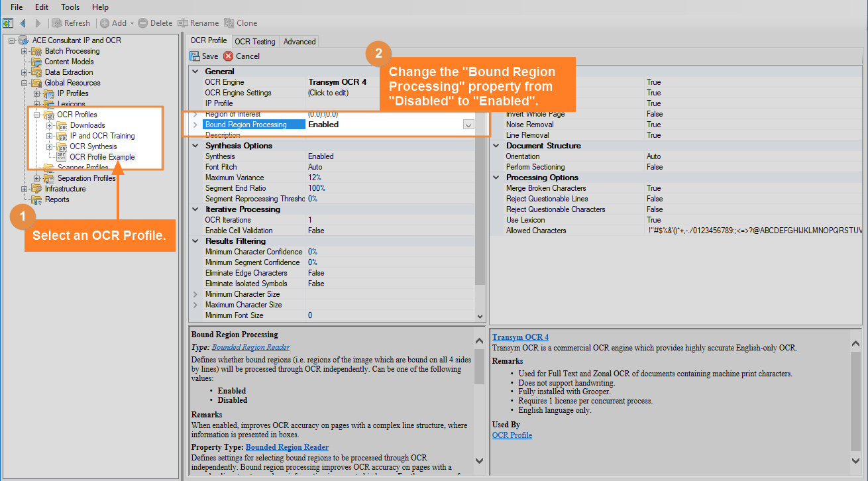Open the Bounded Region Reader link after Type

click(x=250, y=347)
